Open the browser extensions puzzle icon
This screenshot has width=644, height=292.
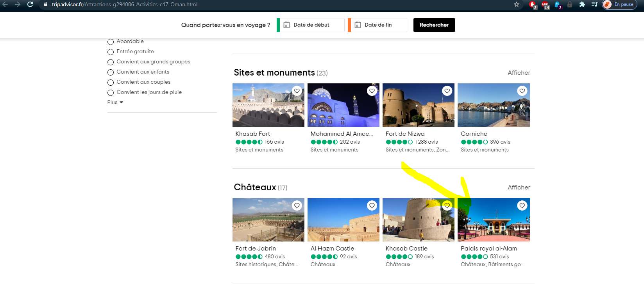click(x=582, y=5)
